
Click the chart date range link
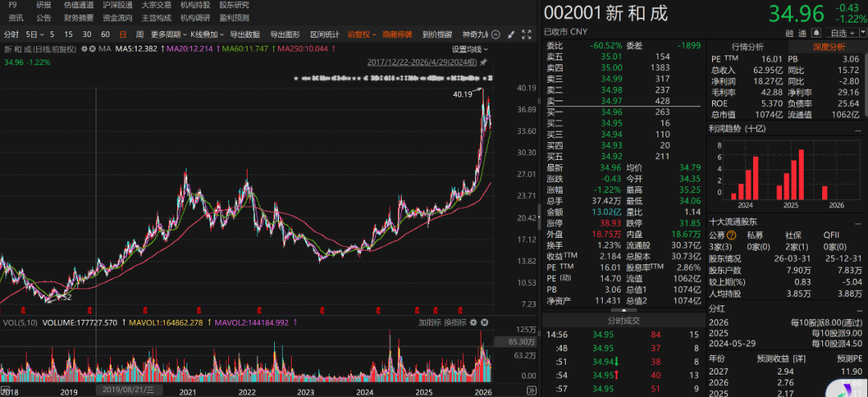[x=423, y=62]
